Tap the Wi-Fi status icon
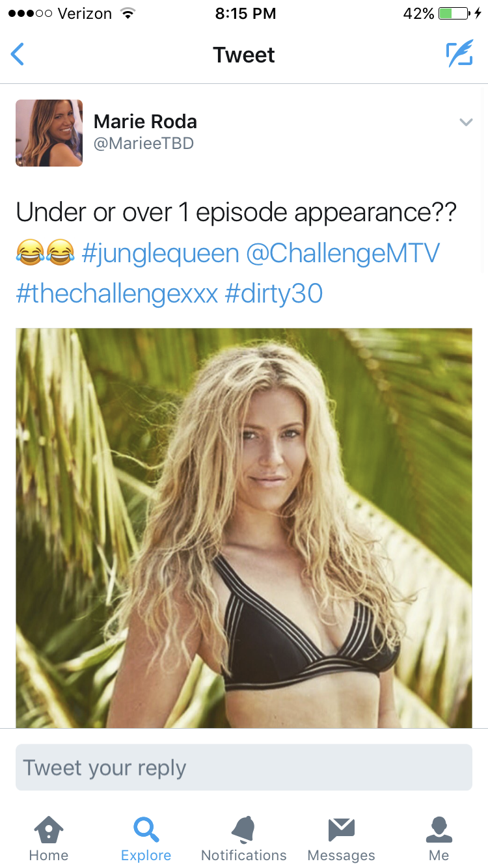This screenshot has width=488, height=868. [x=128, y=14]
